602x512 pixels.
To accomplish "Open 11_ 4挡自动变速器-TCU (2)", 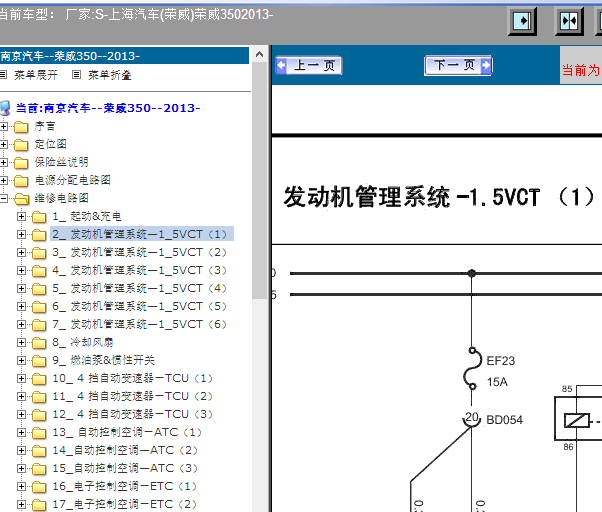I will (x=133, y=396).
